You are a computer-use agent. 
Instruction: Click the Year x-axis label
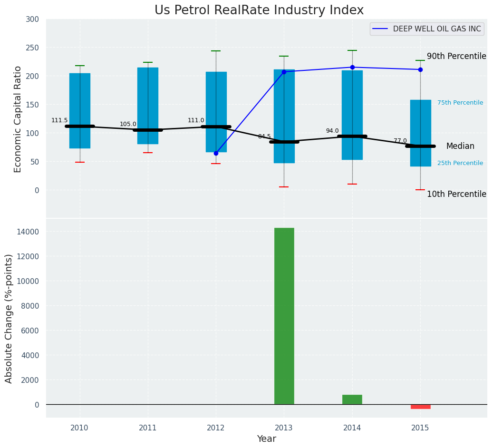coord(266,439)
